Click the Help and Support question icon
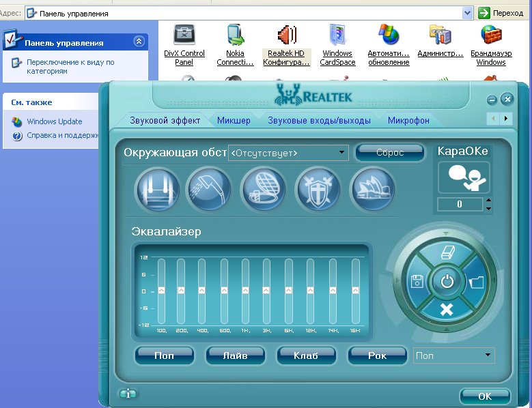 (17, 136)
